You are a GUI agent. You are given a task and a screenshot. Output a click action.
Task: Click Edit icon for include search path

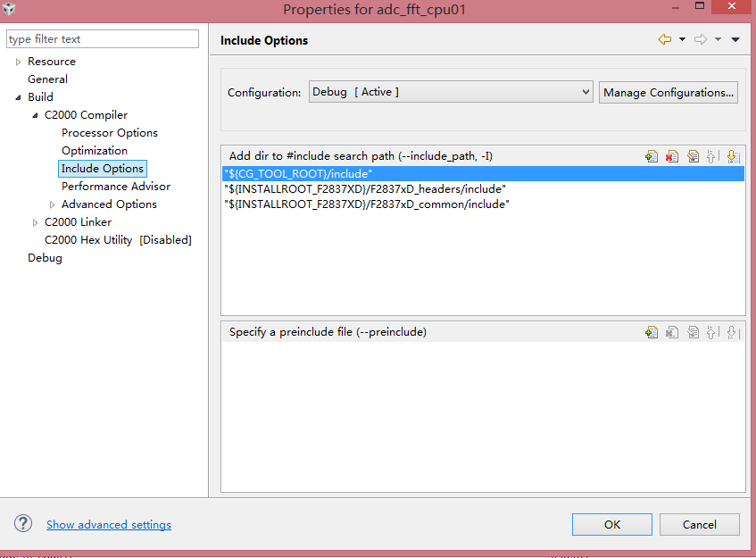pos(693,156)
